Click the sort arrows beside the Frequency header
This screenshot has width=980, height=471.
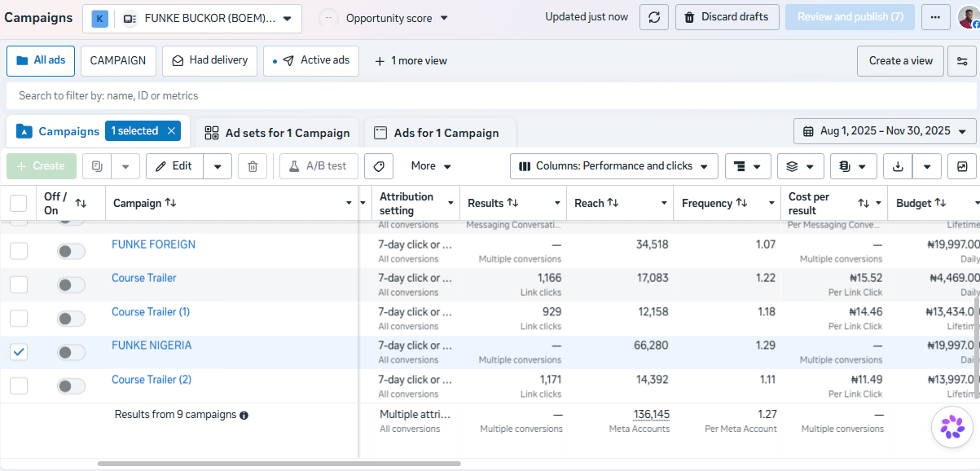pos(741,203)
